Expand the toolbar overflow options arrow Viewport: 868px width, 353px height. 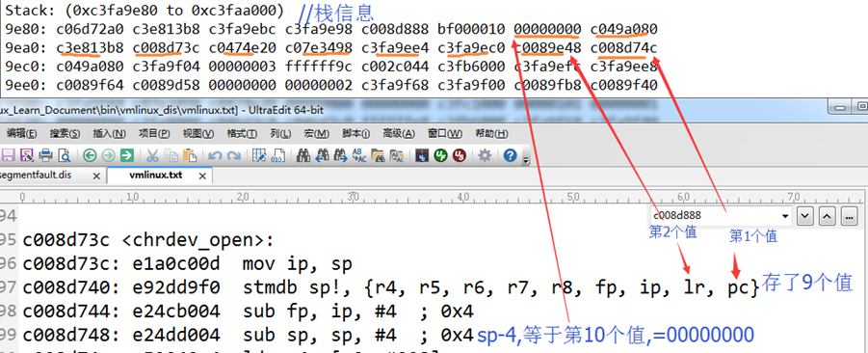coord(525,160)
